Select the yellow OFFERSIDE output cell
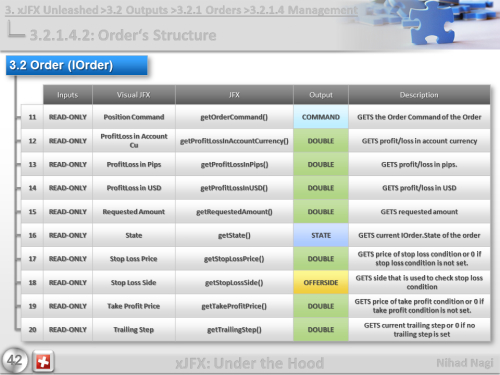The height and width of the screenshot is (375, 500). (321, 283)
